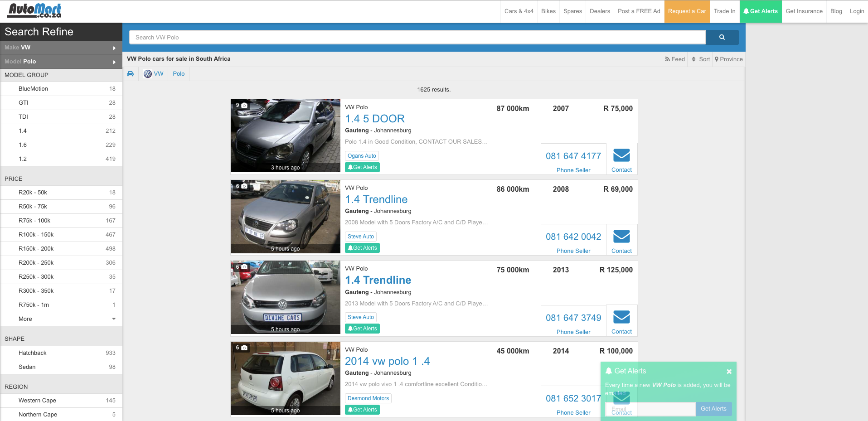
Task: Filter price R20k - 50k
Action: click(x=61, y=193)
